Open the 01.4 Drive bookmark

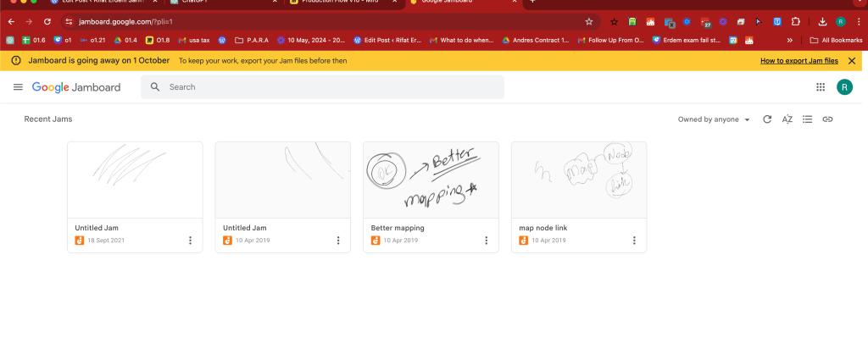125,40
